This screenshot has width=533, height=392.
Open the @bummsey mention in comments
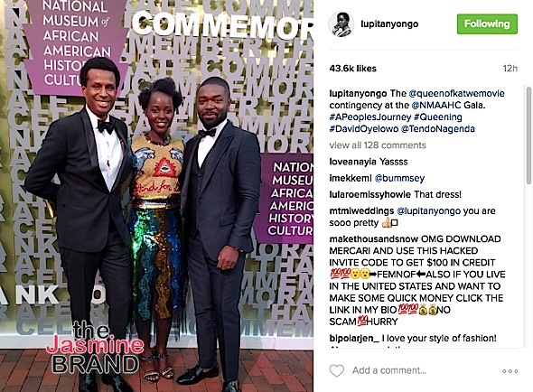(x=399, y=178)
